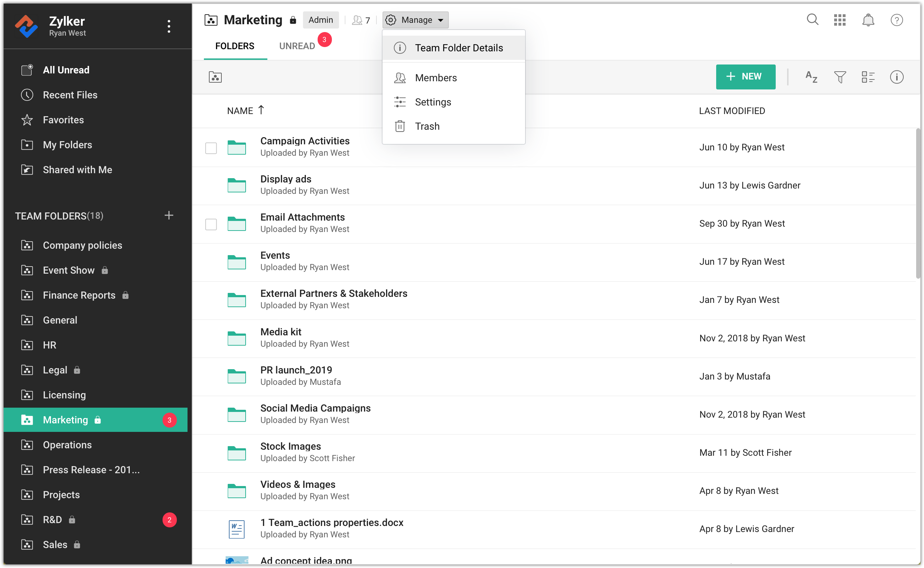Tick the Email Attachments checkbox
Viewport: 924px width, 568px height.
pos(211,224)
